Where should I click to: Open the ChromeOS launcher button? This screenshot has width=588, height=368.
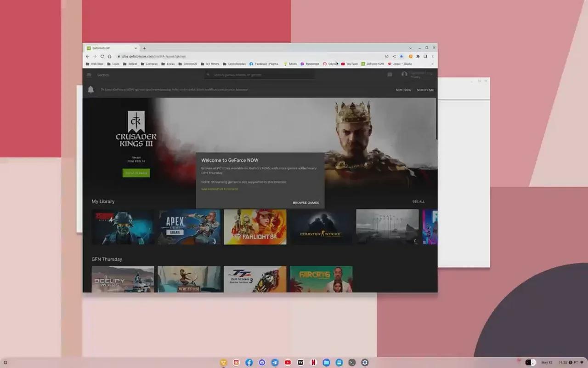click(x=5, y=362)
